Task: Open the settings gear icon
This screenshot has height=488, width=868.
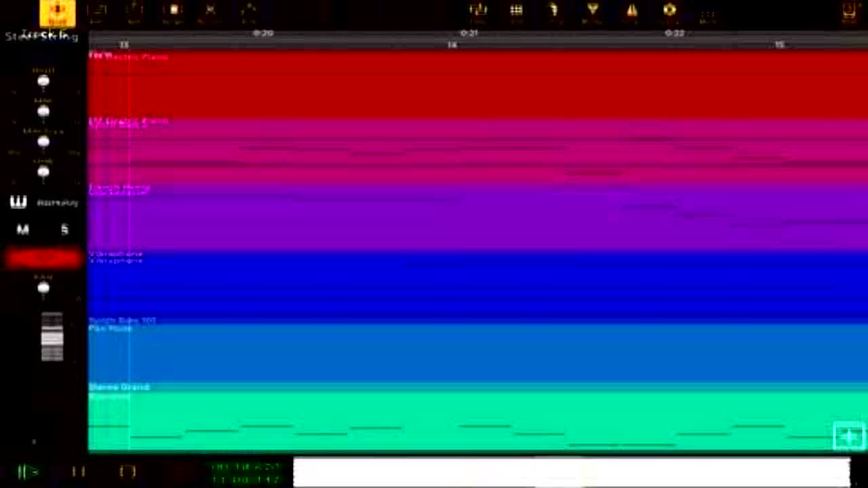Action: coord(669,10)
